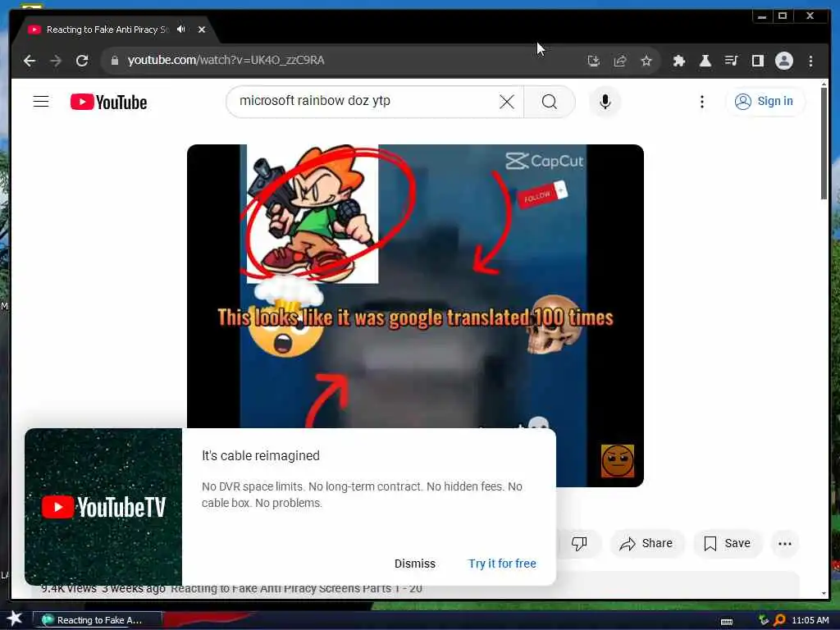Start voice search with the microphone

point(605,101)
